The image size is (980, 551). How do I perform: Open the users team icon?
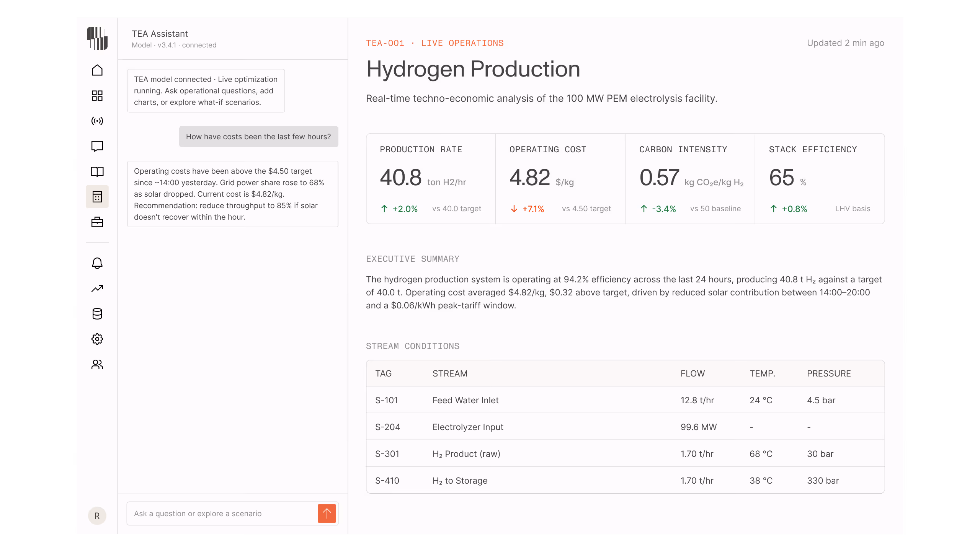click(x=97, y=364)
